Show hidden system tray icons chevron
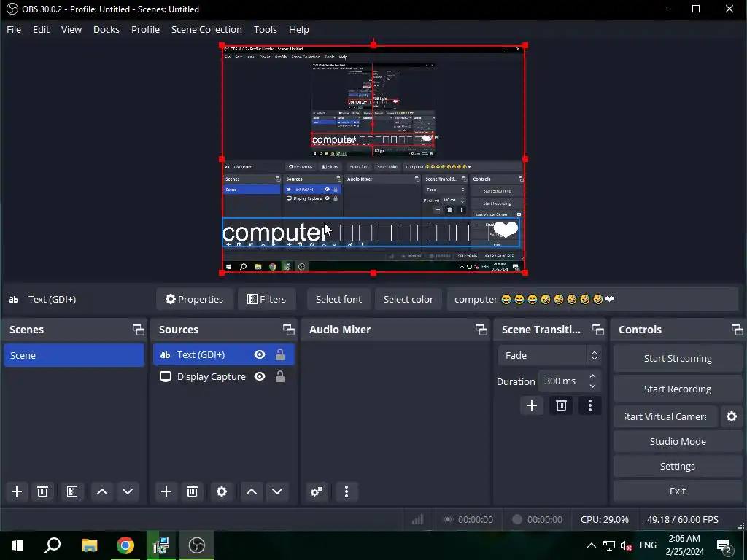The image size is (747, 560). pyautogui.click(x=591, y=545)
